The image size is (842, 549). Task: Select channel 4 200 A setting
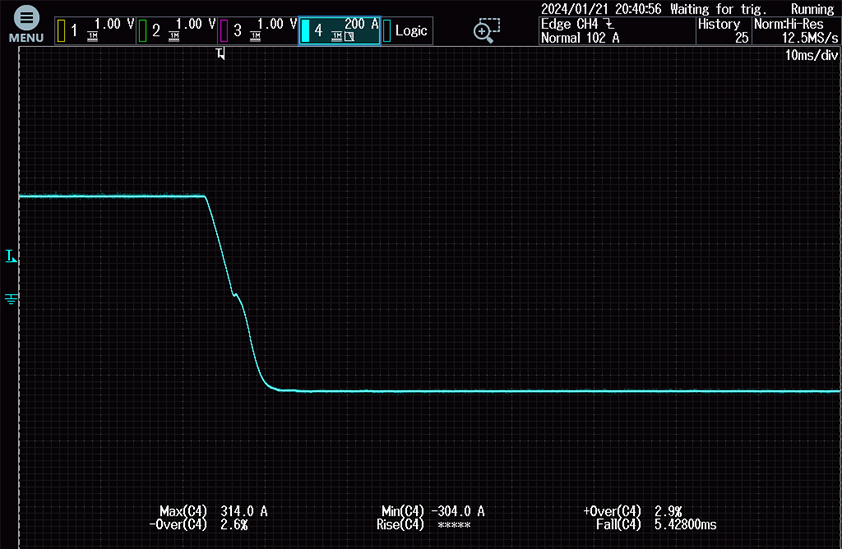click(x=339, y=30)
